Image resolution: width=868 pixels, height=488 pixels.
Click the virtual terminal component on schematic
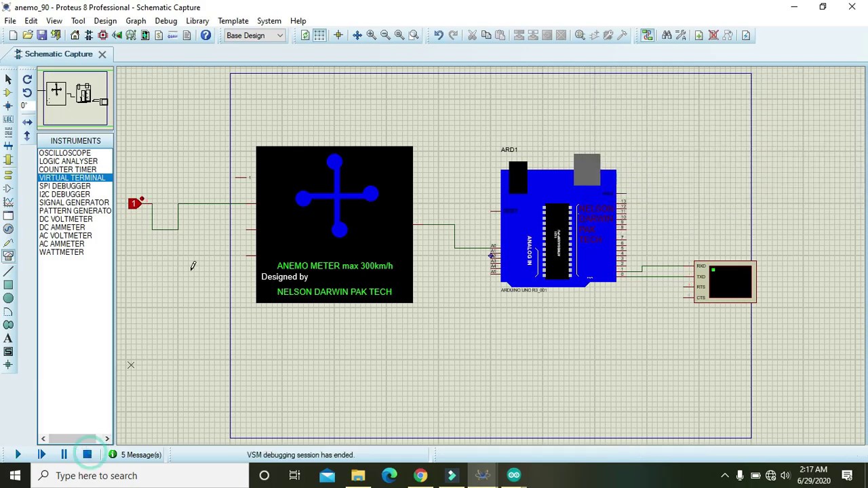tap(725, 282)
